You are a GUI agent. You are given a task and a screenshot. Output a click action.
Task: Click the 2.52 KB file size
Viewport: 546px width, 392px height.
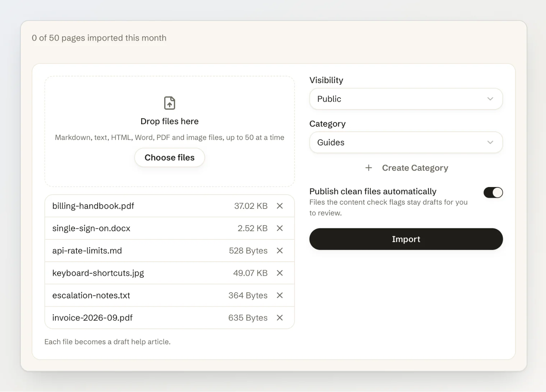253,228
